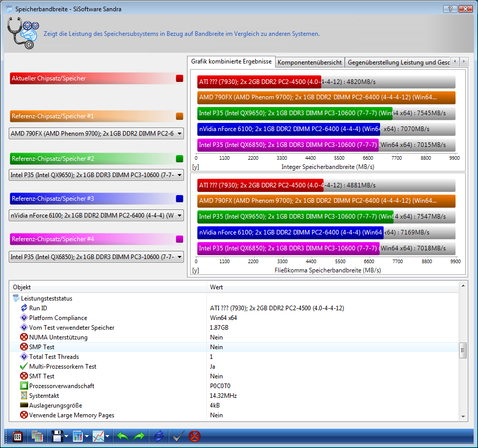Click the Aktueller Chipsatz/Speicher label
Screen dimensions: 478x448
point(49,78)
